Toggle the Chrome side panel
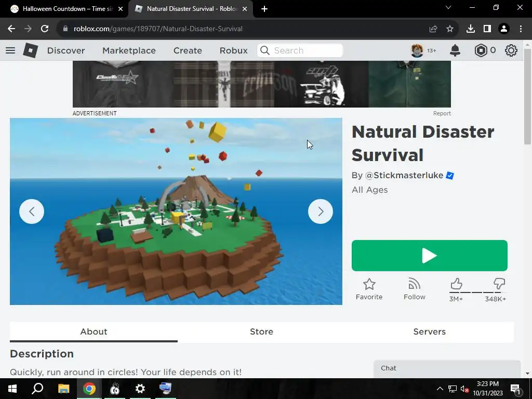The width and height of the screenshot is (532, 399). click(487, 29)
